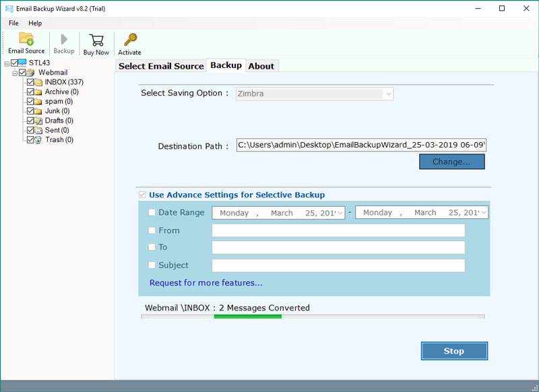
Task: Toggle the spam (0) checkbox
Action: pos(30,101)
